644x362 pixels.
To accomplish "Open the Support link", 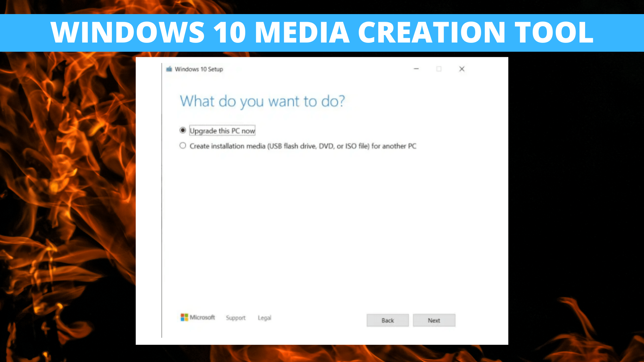I will [235, 318].
